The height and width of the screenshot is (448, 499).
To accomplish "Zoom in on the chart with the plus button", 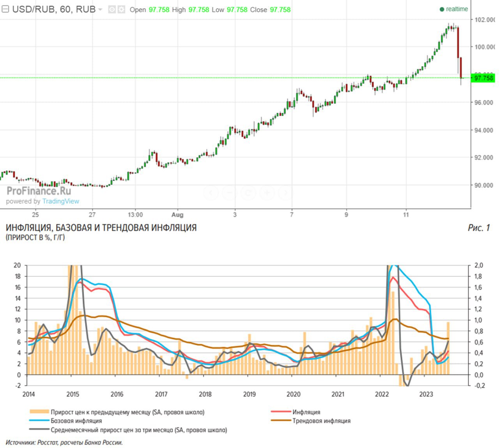I will 267,193.
